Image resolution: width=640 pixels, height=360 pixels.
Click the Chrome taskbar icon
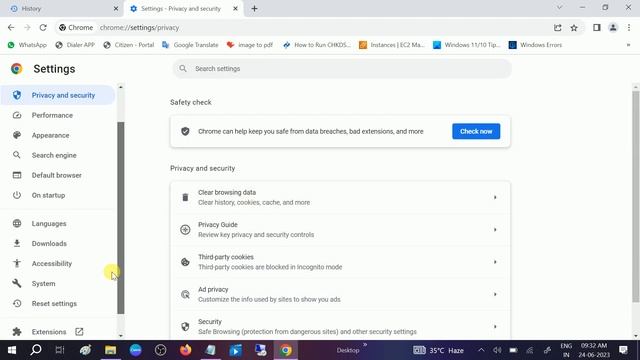[x=286, y=350]
